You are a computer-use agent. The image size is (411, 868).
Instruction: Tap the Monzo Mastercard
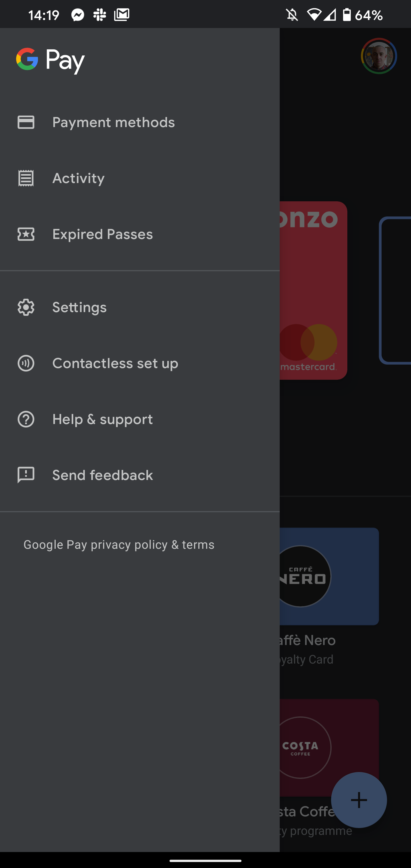313,293
